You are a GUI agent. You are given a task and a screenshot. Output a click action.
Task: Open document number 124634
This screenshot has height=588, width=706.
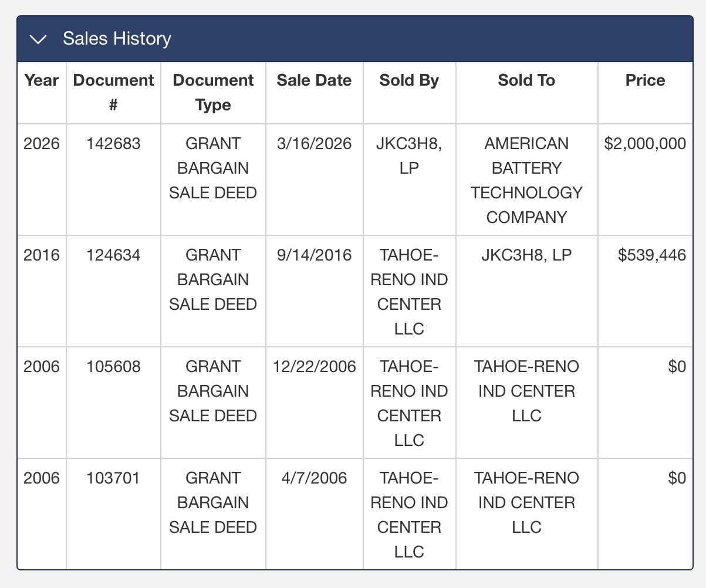pos(113,255)
